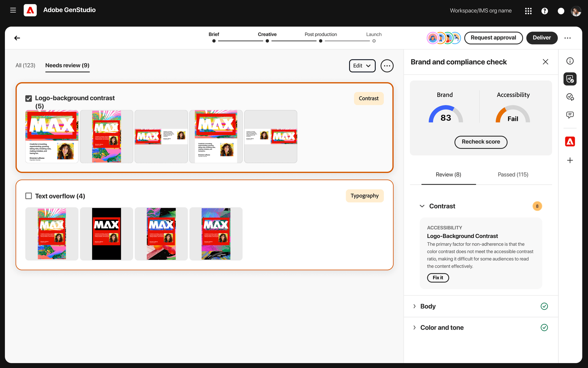Screen dimensions: 588x368
Task: Close the Brand and compliance check panel
Action: click(x=545, y=62)
